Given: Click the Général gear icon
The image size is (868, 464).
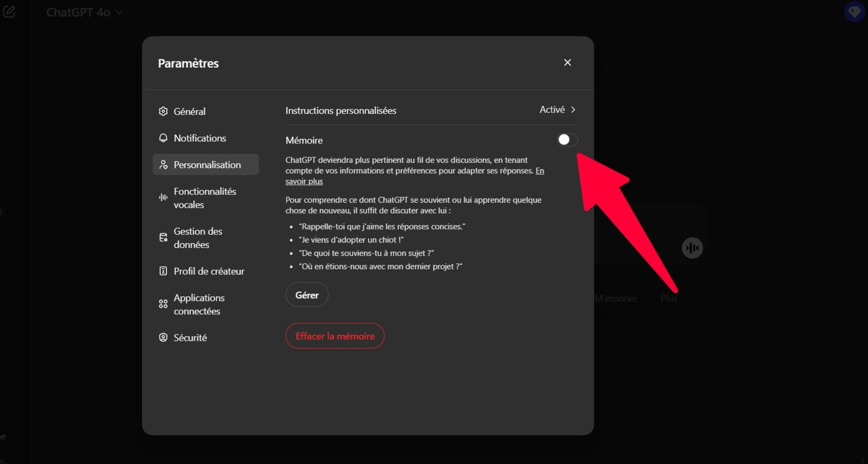Looking at the screenshot, I should coord(163,111).
